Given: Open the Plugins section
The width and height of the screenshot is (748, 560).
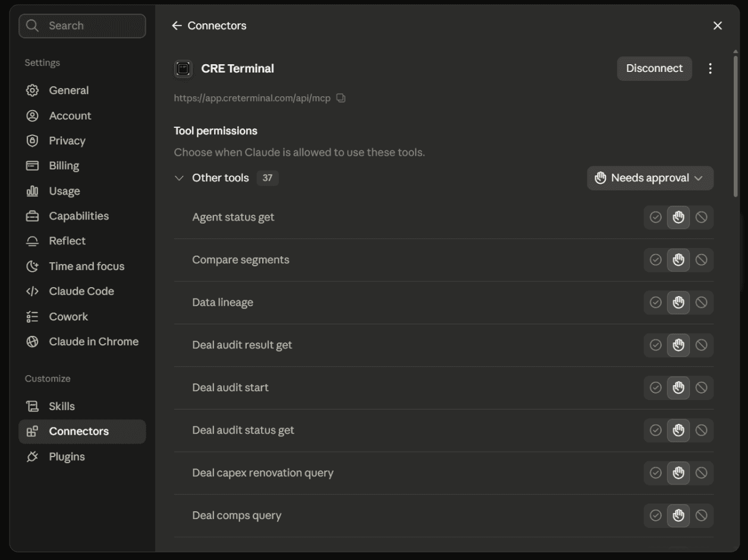Looking at the screenshot, I should [x=82, y=457].
